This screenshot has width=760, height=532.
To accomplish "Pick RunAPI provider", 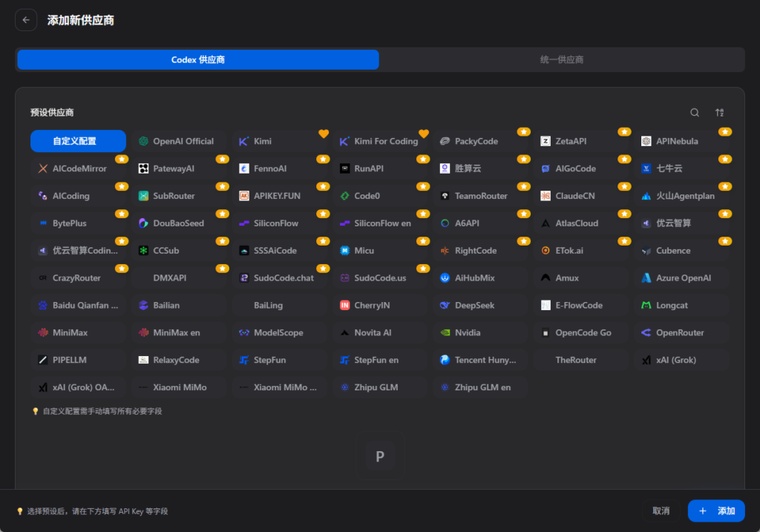I will click(x=380, y=168).
